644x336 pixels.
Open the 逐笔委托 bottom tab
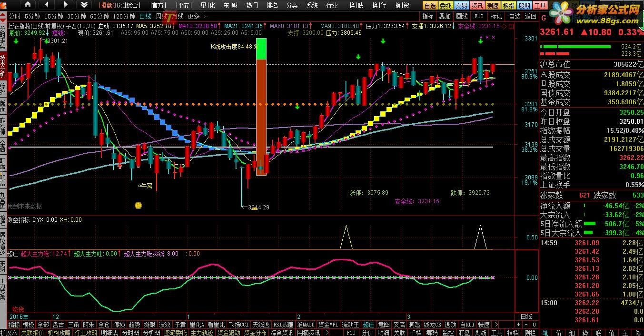pyautogui.click(x=176, y=333)
